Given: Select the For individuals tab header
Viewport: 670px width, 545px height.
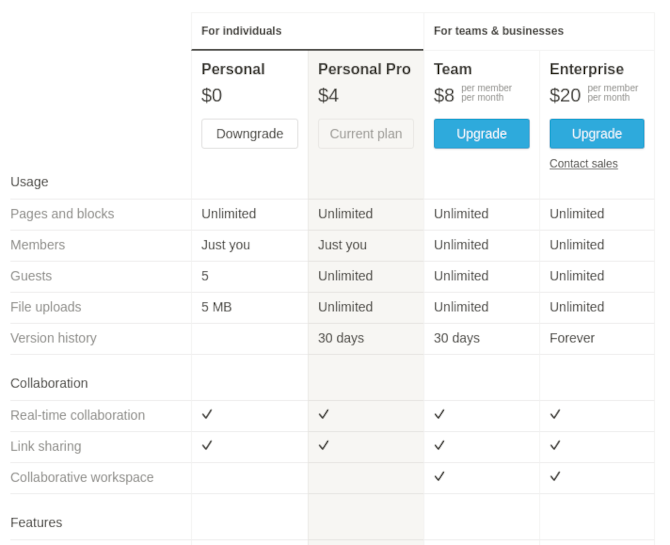Looking at the screenshot, I should (241, 31).
